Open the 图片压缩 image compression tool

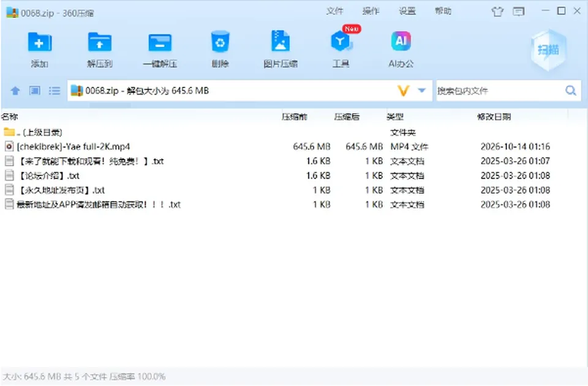click(x=280, y=41)
